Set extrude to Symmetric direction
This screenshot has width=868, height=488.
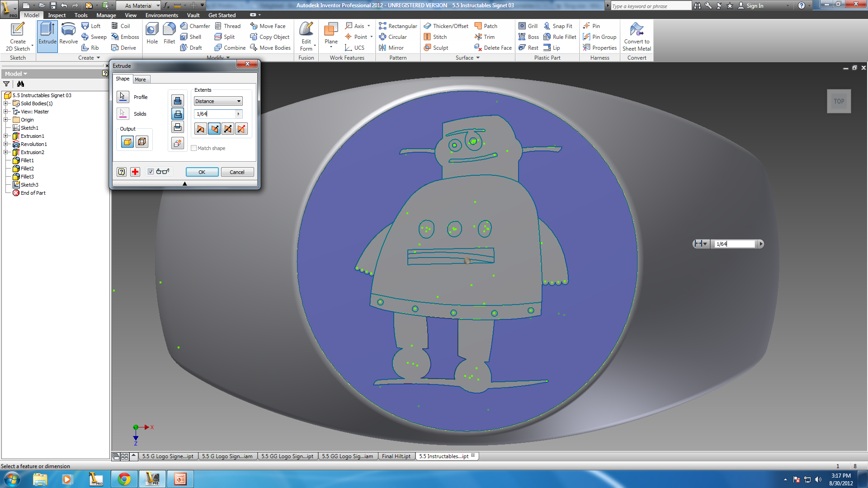click(228, 129)
